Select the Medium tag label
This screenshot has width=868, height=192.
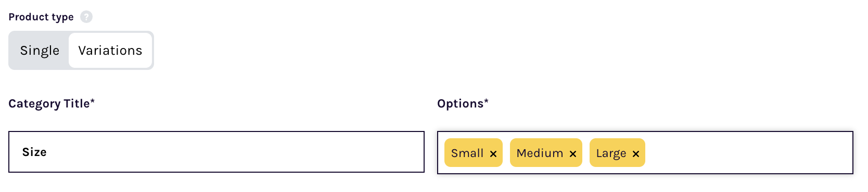(x=540, y=153)
